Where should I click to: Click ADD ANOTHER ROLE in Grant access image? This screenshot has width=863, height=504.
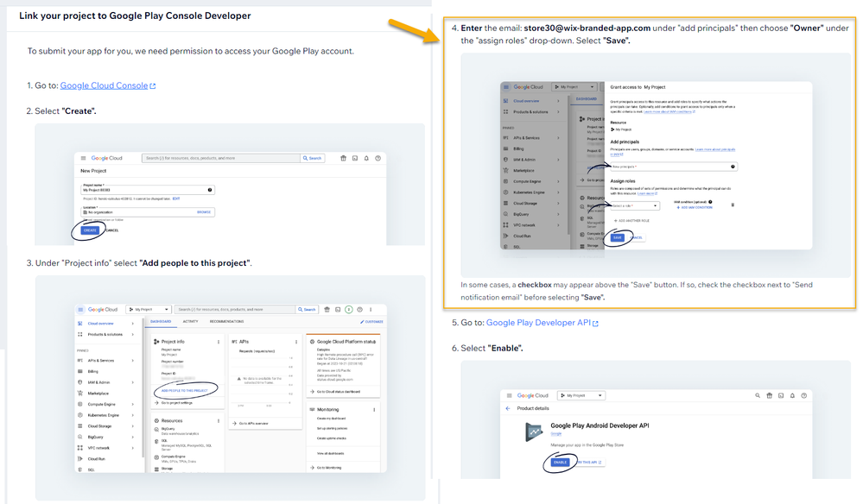(x=631, y=221)
